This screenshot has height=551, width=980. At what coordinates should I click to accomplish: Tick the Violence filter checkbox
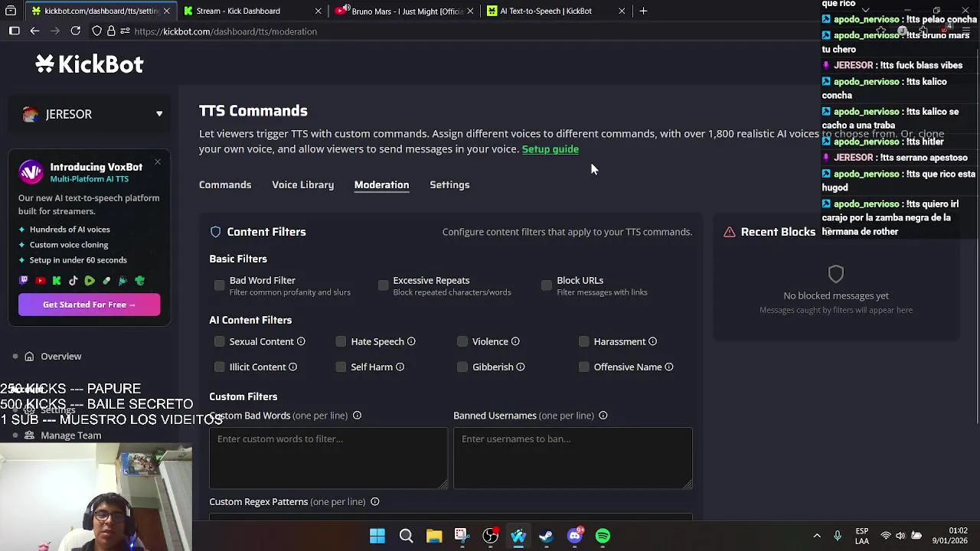point(462,341)
